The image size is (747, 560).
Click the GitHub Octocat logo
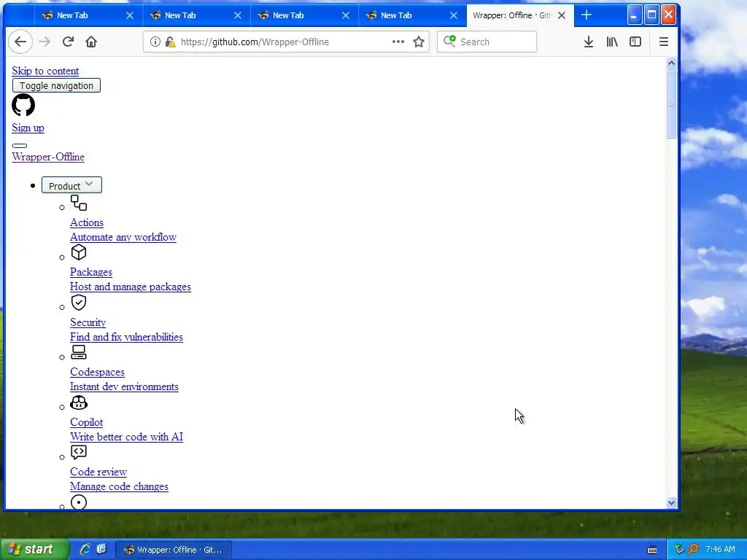pyautogui.click(x=23, y=105)
